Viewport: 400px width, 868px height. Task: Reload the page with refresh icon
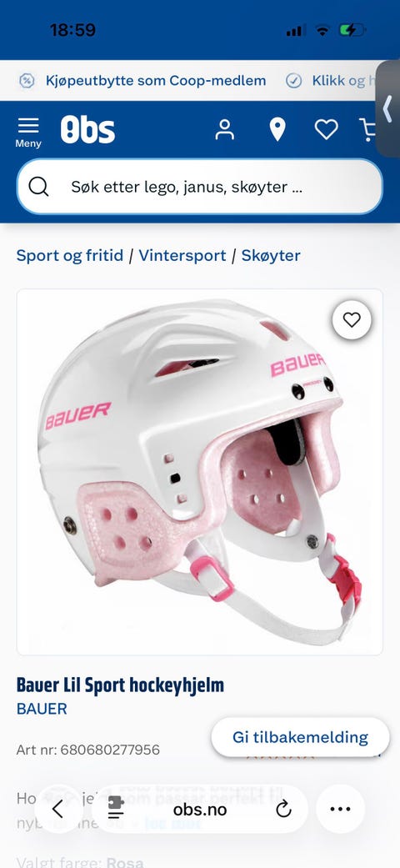tap(283, 810)
